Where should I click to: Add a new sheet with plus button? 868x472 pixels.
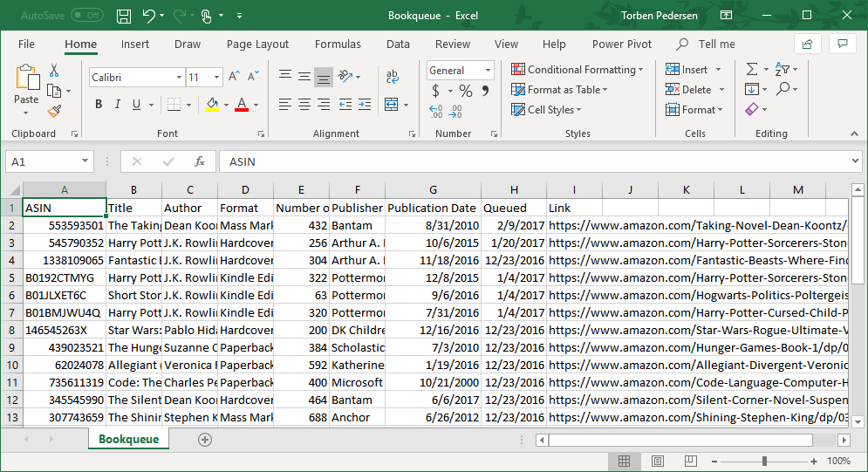click(x=205, y=440)
